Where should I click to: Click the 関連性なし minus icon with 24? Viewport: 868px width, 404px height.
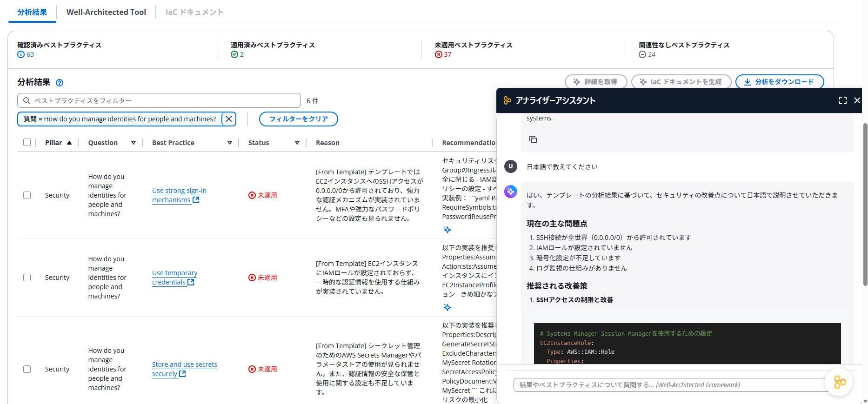tap(642, 54)
